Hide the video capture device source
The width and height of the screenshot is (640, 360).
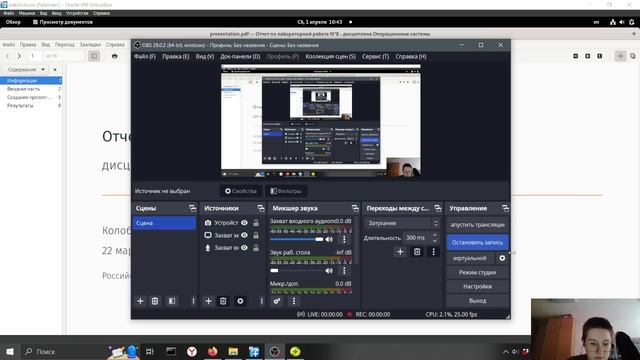pos(244,222)
